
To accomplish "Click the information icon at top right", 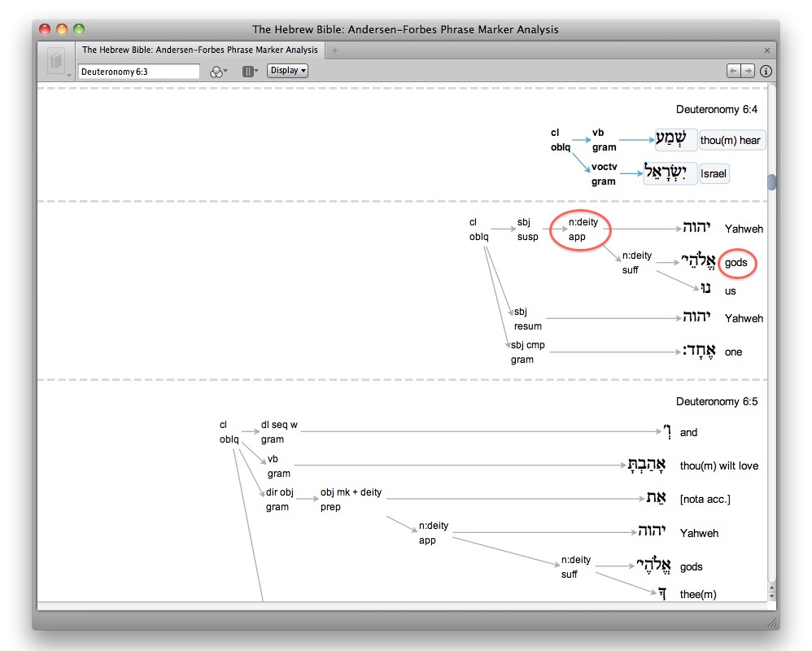I will [766, 72].
